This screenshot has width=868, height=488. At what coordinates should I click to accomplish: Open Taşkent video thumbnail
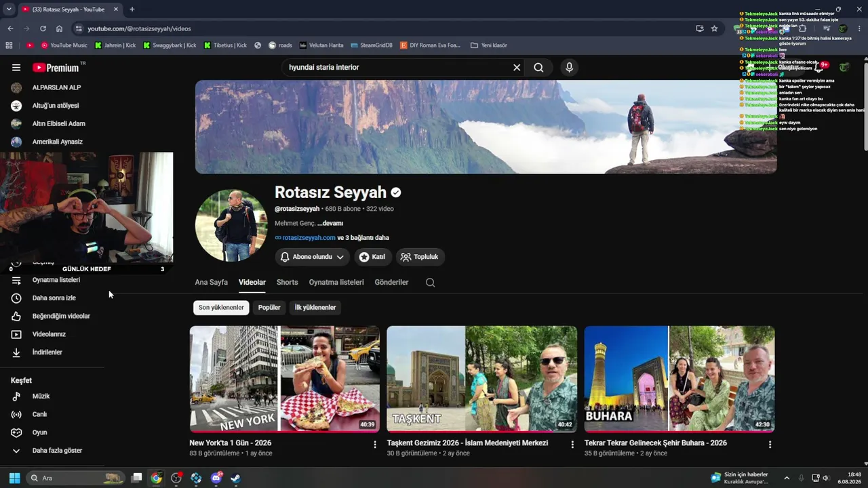[482, 379]
